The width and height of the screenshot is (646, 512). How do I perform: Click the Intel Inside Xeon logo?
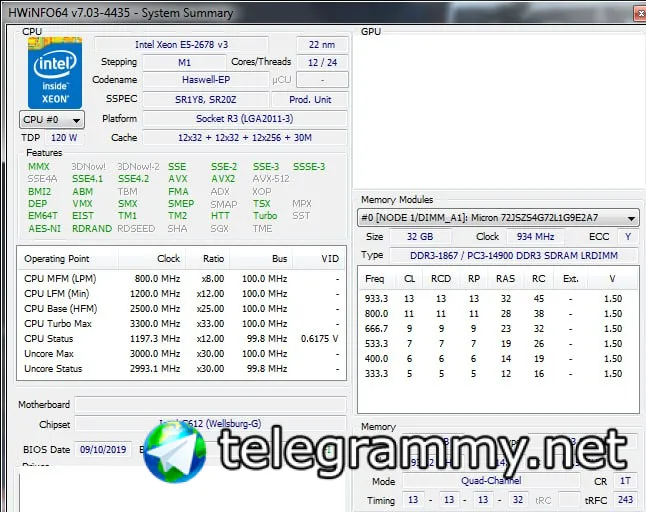point(55,73)
